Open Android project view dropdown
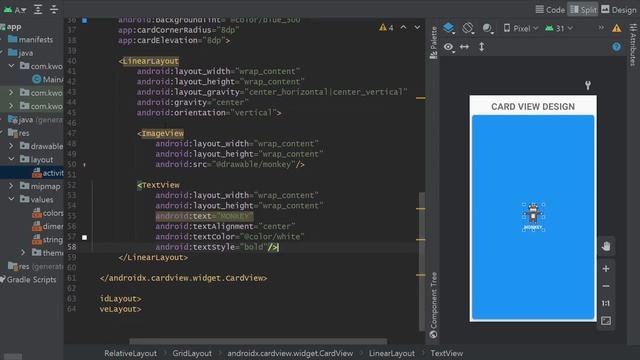The image size is (640, 360). pos(15,9)
